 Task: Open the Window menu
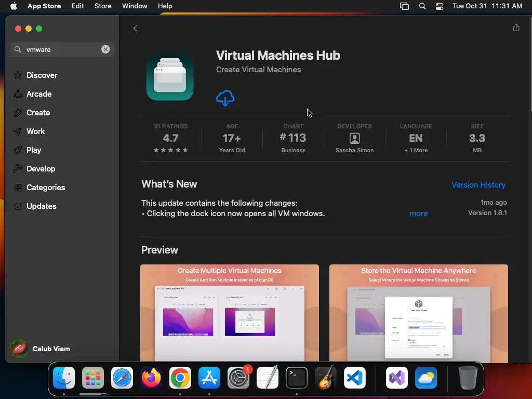[135, 6]
